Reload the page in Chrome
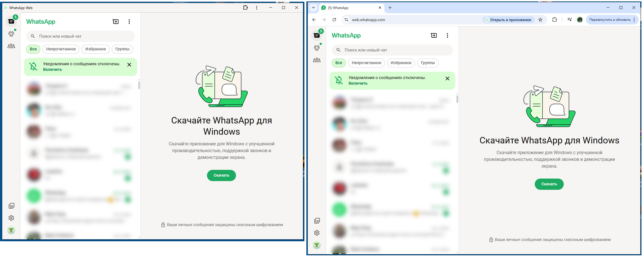The image size is (644, 257). (x=334, y=20)
